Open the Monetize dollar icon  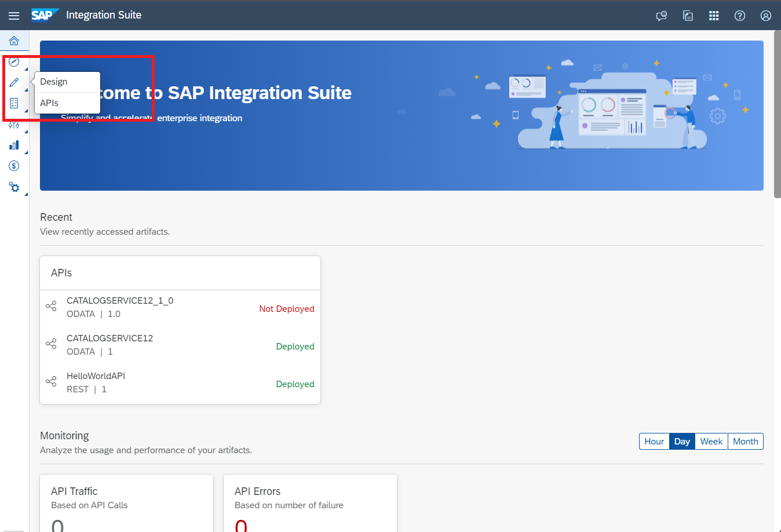(14, 166)
